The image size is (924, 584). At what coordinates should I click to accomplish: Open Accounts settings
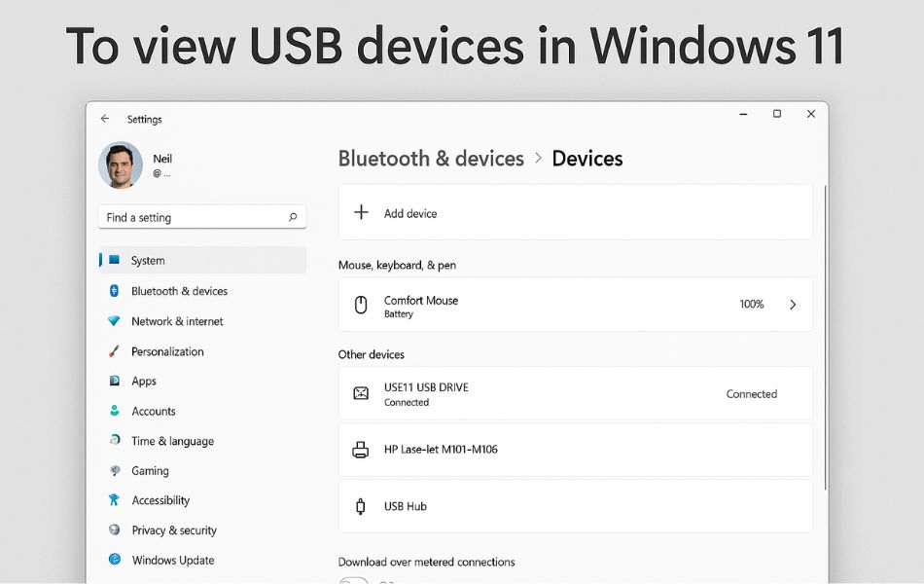[x=156, y=411]
